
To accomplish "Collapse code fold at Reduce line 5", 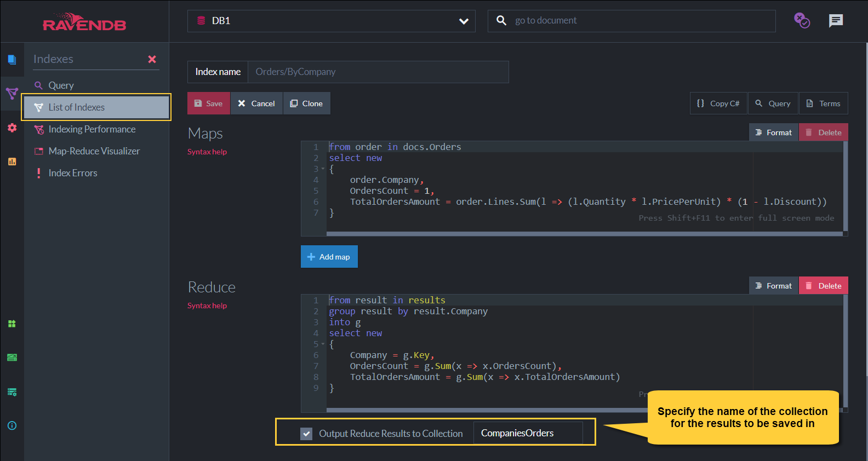I will click(323, 344).
